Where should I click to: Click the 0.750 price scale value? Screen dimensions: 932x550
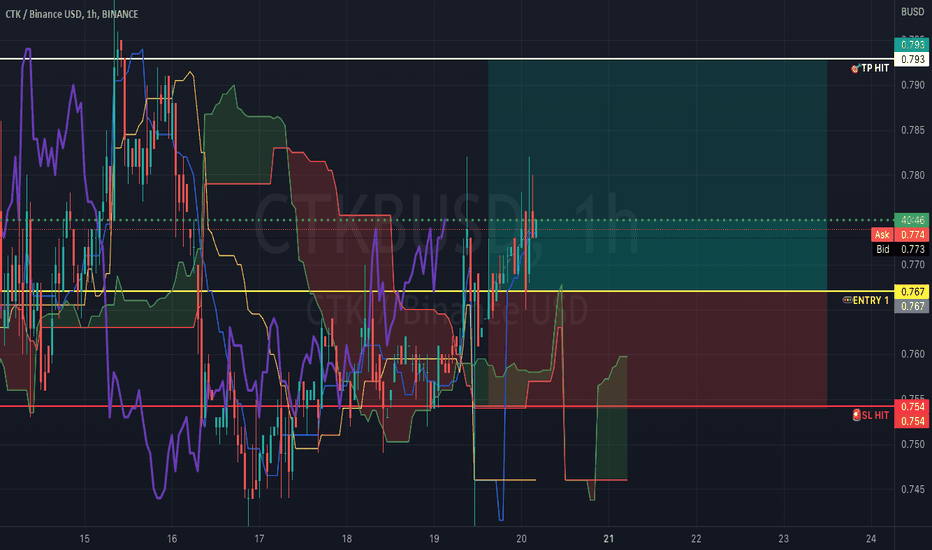[912, 444]
